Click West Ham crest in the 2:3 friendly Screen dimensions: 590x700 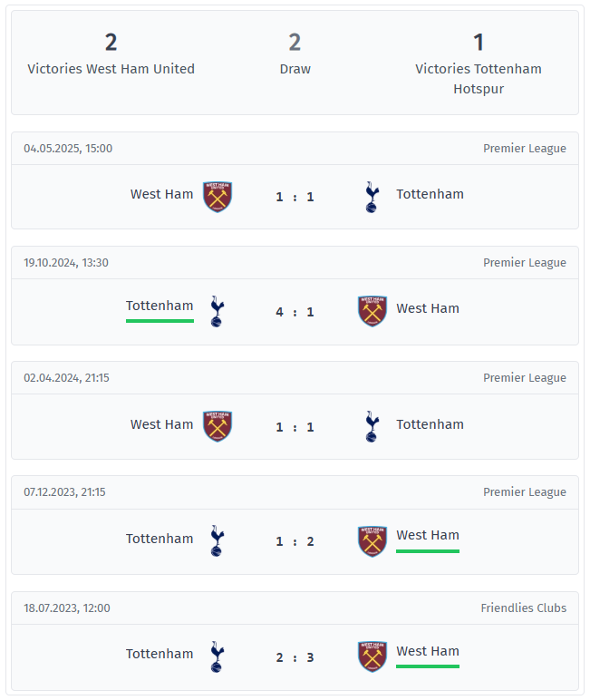(372, 656)
